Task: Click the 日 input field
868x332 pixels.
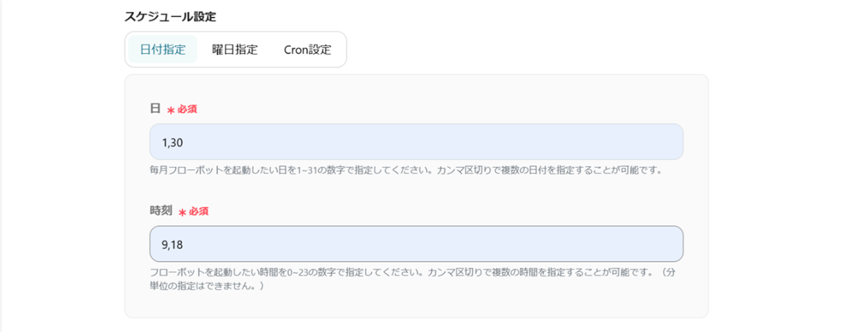Action: (x=416, y=142)
